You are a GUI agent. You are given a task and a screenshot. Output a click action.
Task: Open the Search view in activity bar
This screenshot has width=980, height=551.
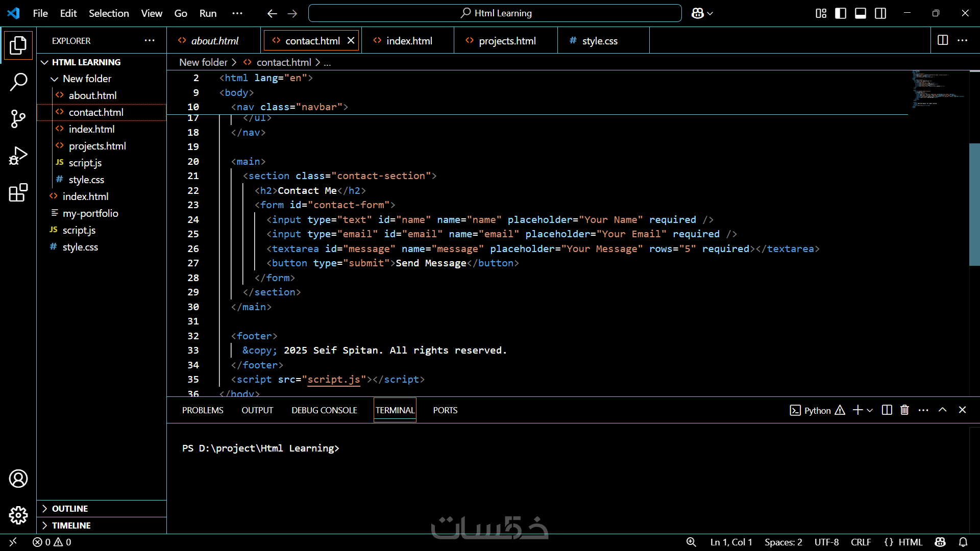[18, 82]
